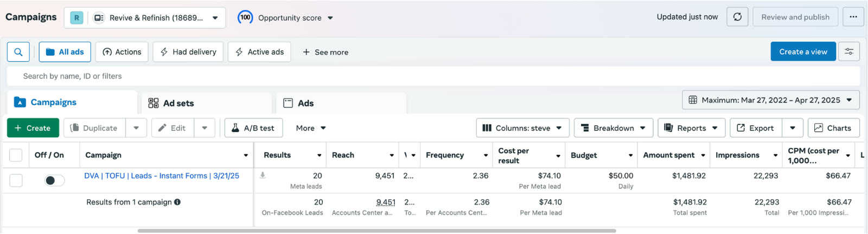Click the Opportunity score 100 circle

coord(245,17)
